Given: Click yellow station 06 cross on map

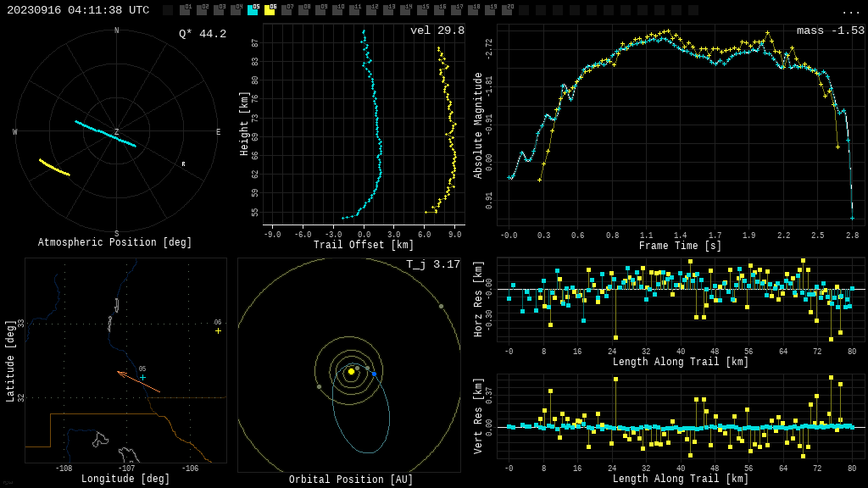Looking at the screenshot, I should tap(218, 331).
